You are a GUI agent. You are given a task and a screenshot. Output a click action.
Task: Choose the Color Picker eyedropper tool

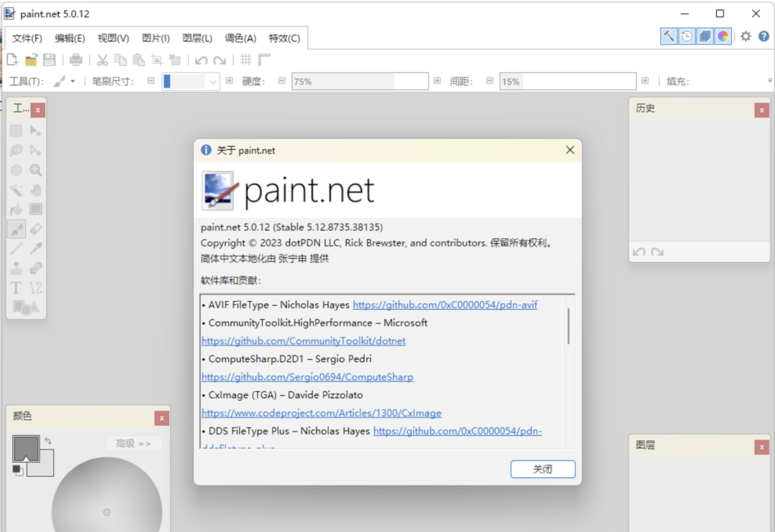click(x=36, y=248)
